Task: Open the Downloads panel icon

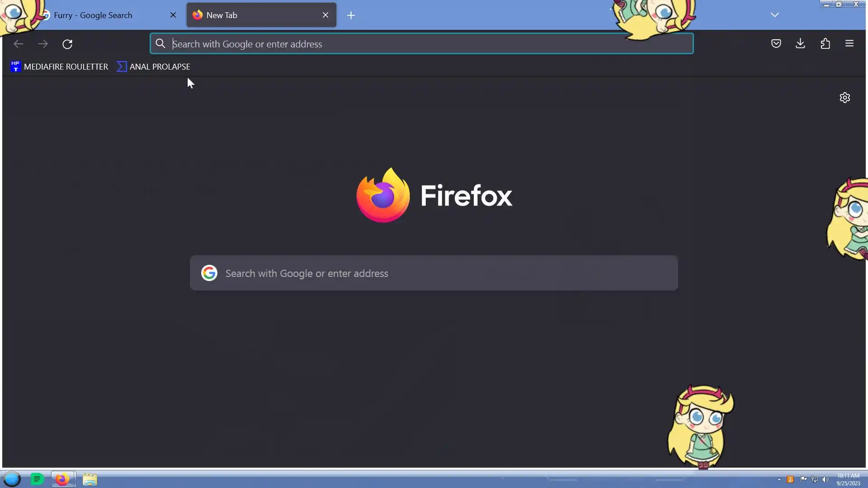Action: [x=800, y=44]
